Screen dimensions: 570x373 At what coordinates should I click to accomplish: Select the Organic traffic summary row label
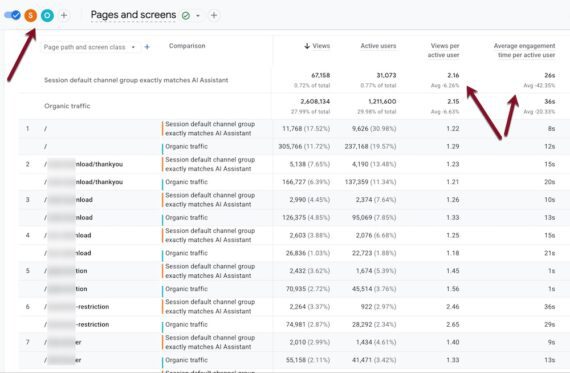[67, 106]
